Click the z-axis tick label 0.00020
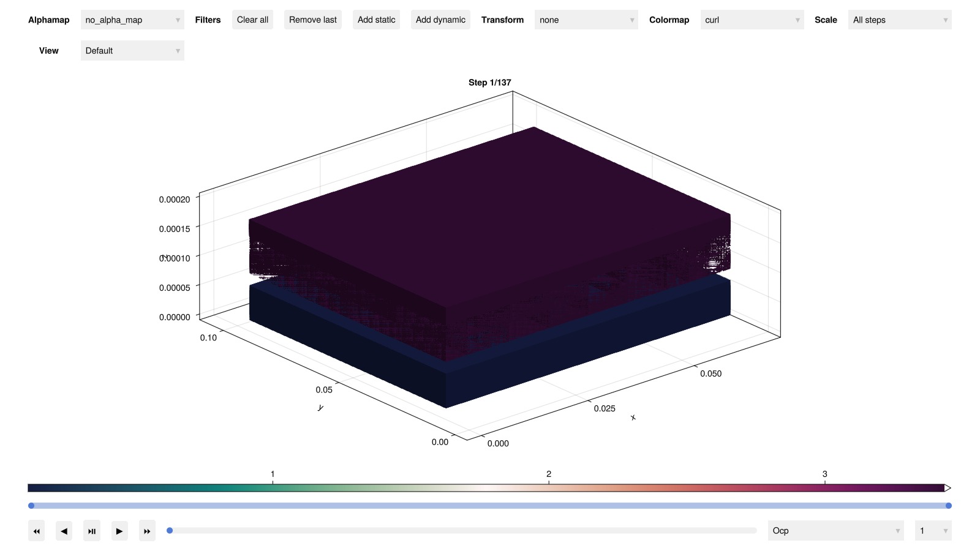 click(175, 200)
